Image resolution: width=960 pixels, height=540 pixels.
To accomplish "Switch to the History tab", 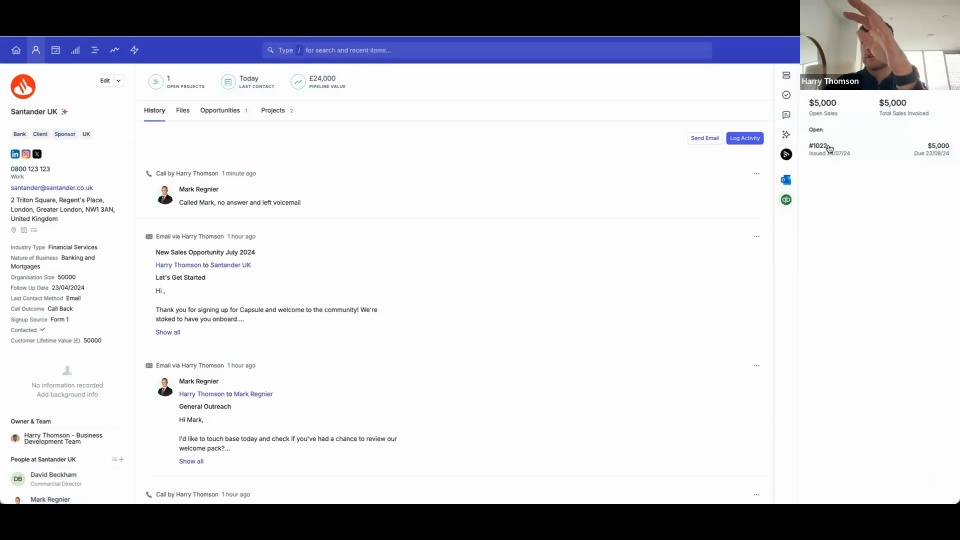I will (154, 111).
